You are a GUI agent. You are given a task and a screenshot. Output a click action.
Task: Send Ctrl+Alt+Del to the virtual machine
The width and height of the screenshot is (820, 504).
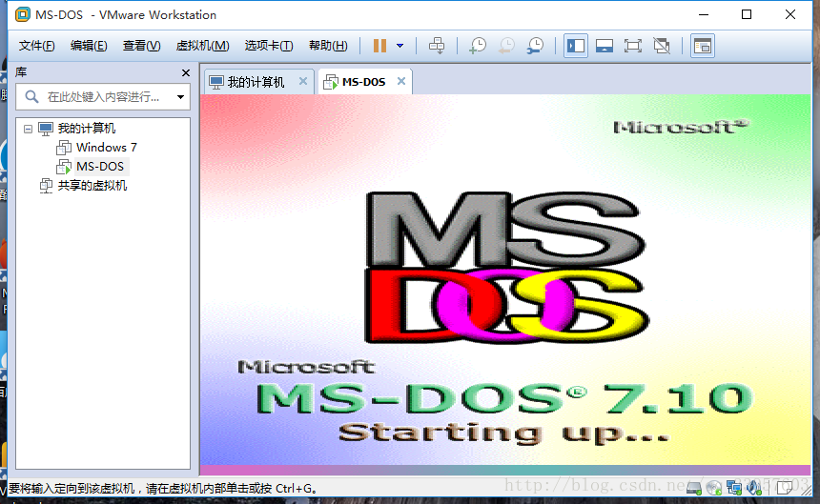437,46
